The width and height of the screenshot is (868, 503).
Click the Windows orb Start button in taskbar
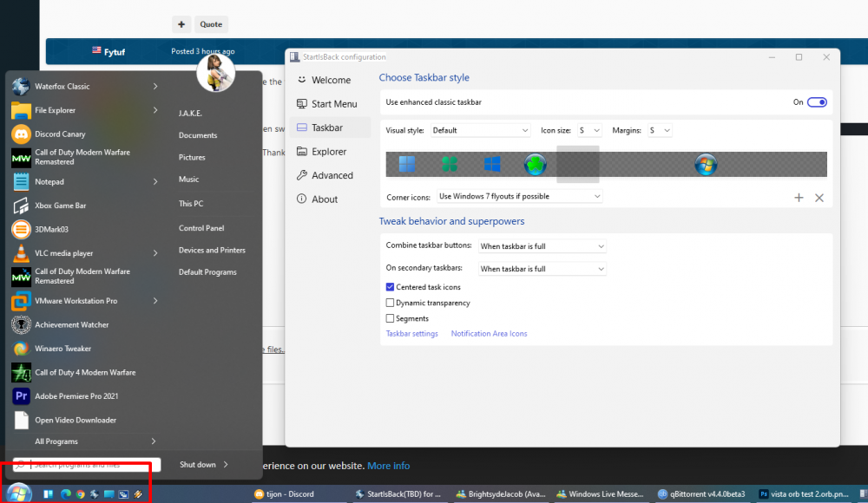[x=18, y=493]
